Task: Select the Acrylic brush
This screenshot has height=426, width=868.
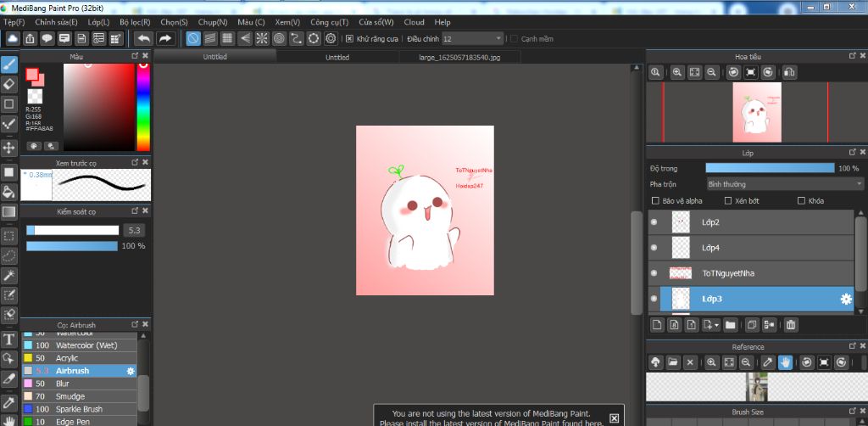Action: 79,358
